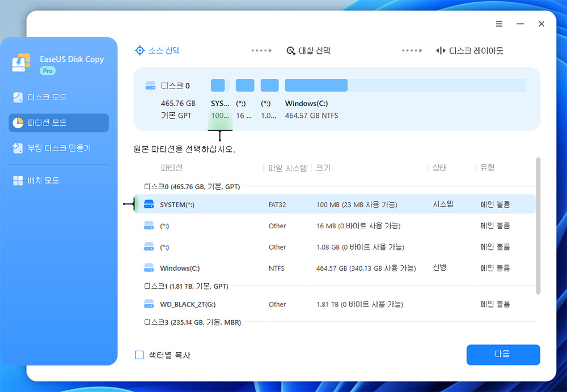Viewport: 567px width, 392px height.
Task: Open 부팅 디스크 만들기 in sidebar
Action: coord(58,148)
